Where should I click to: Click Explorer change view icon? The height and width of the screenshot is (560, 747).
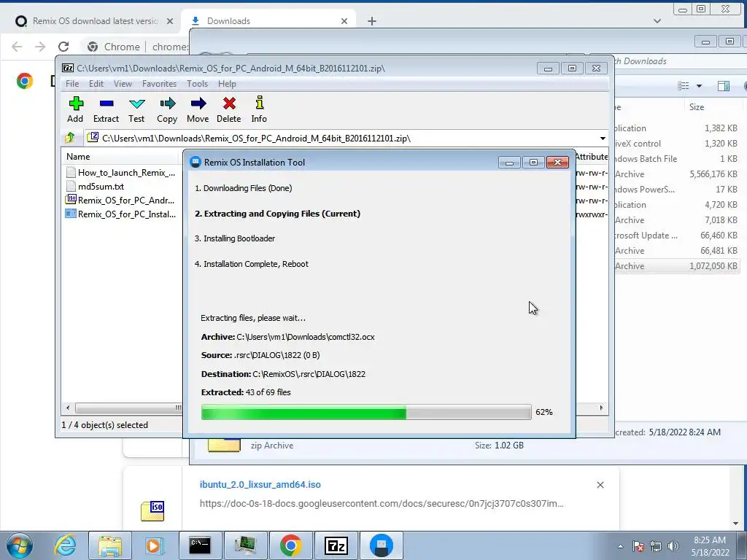[684, 86]
